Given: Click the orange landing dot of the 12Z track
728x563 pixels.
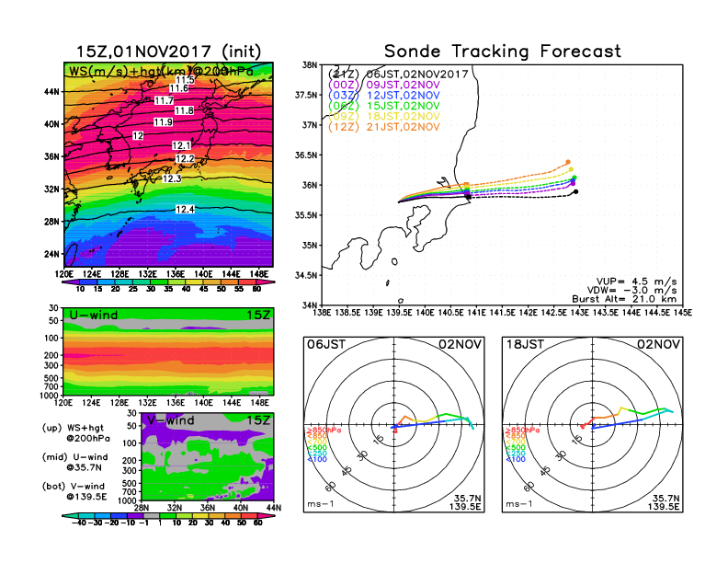Looking at the screenshot, I should [568, 162].
